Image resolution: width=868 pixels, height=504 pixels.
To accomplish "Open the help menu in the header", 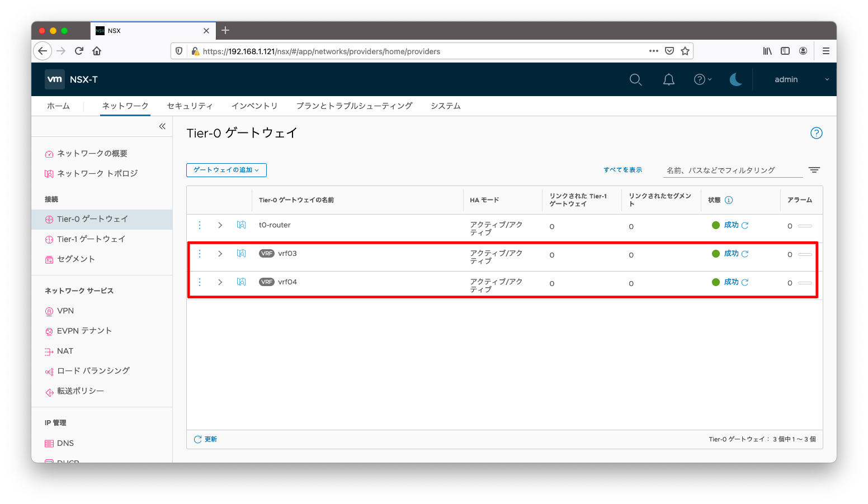I will tap(702, 80).
